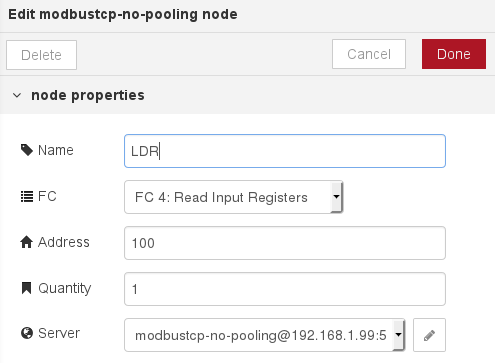
Task: Open the Server selection dropdown
Action: tap(265, 335)
